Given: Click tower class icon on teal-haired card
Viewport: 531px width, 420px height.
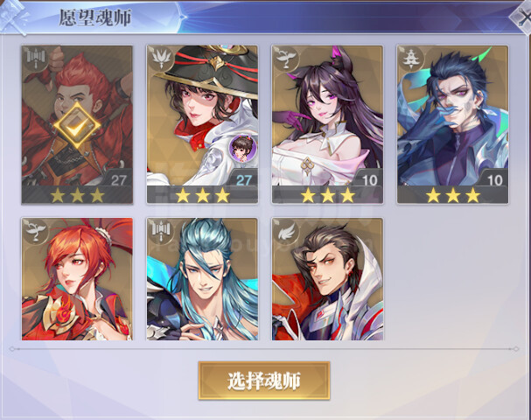Looking at the screenshot, I should coord(161,231).
